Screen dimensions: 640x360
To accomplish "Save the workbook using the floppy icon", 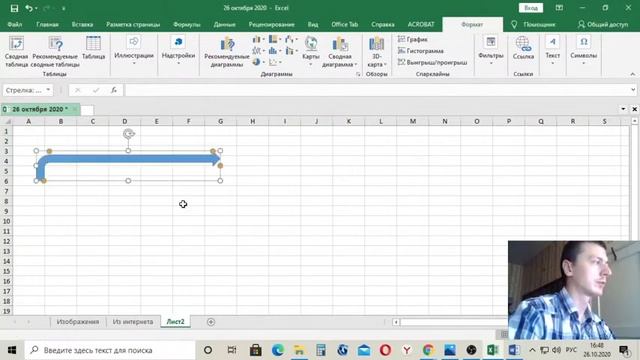I will 14,8.
